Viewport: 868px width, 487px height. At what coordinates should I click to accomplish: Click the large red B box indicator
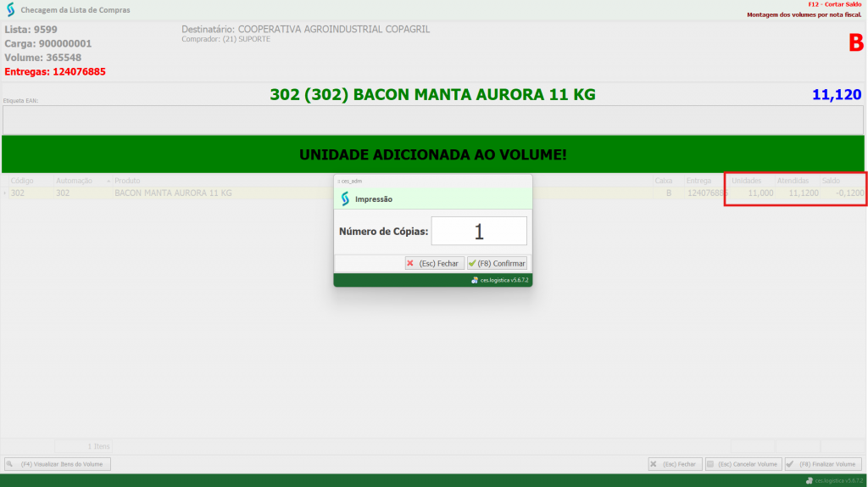tap(856, 42)
